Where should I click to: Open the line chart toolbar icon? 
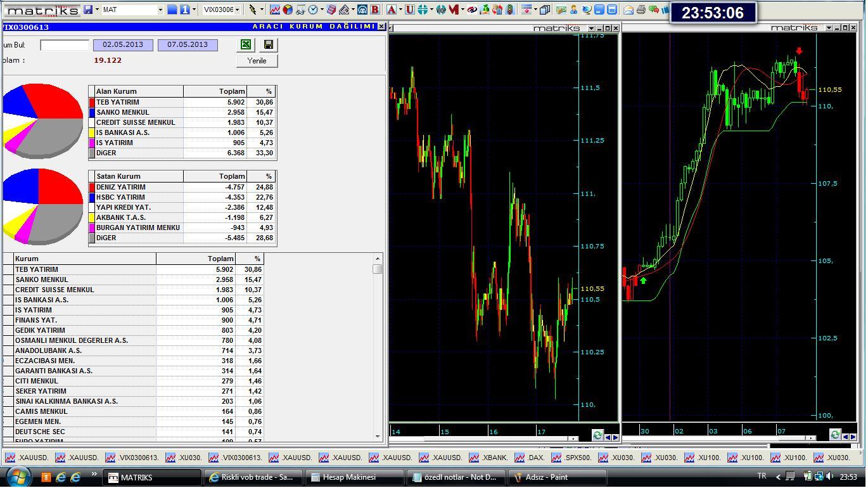tap(274, 10)
